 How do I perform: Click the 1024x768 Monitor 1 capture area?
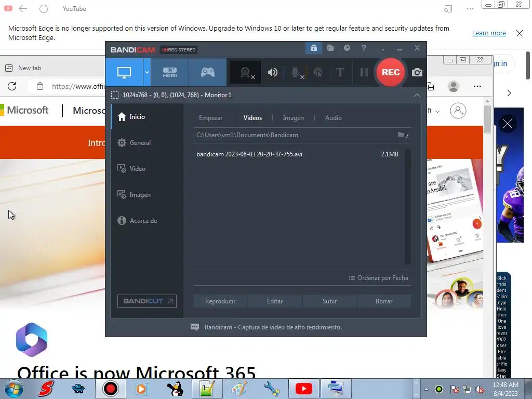tap(177, 95)
